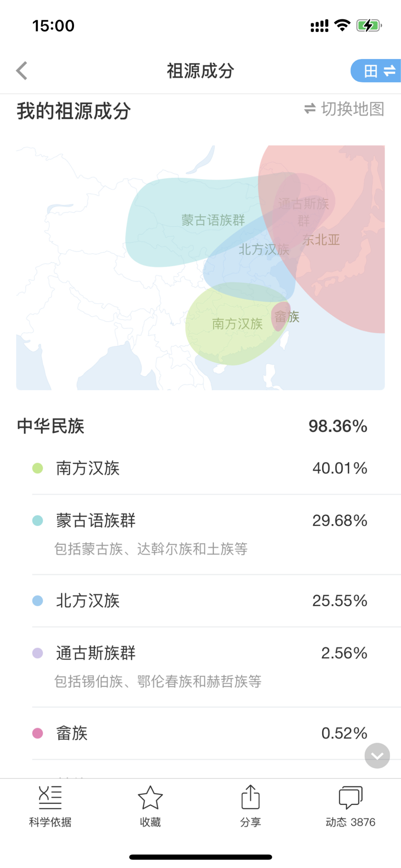
Task: Tap the back arrow icon
Action: pyautogui.click(x=22, y=71)
